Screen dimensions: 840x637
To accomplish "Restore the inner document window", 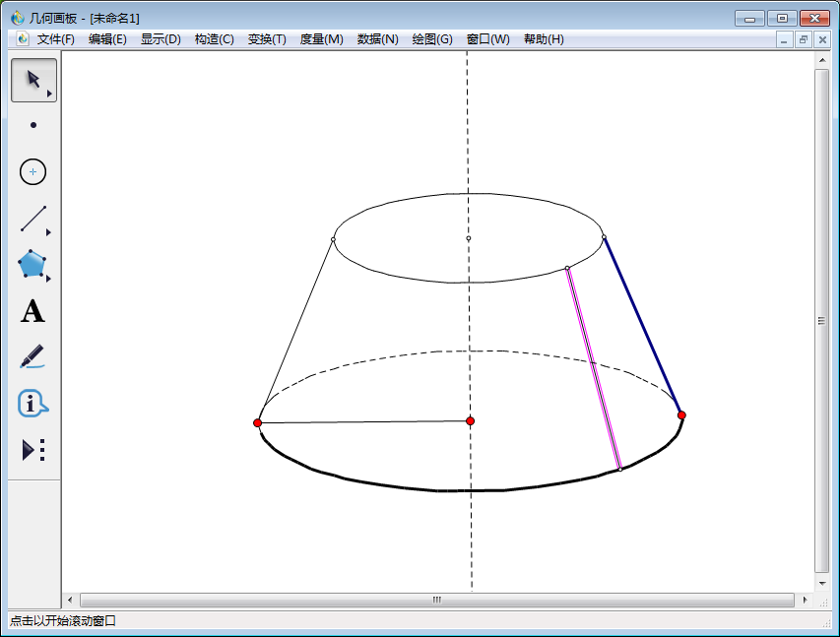I will (x=803, y=39).
